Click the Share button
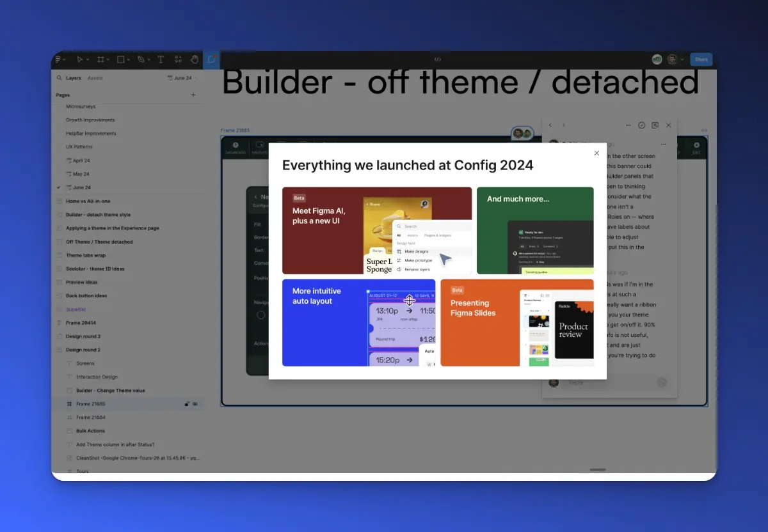This screenshot has height=532, width=768. (x=701, y=59)
